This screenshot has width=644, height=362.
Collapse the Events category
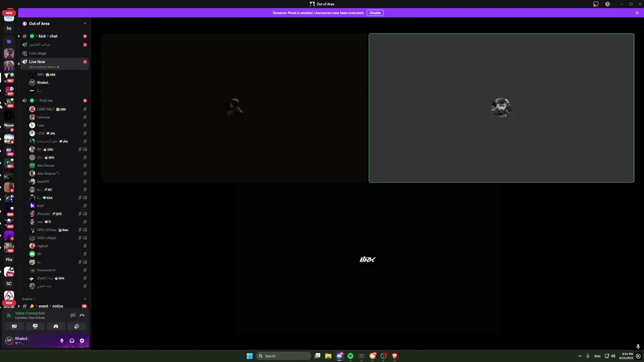29,299
